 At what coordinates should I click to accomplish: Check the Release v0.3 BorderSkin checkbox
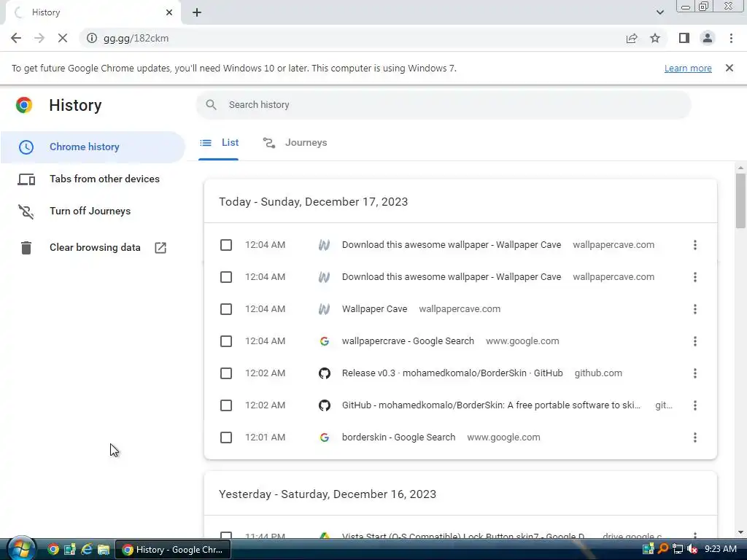pyautogui.click(x=226, y=373)
